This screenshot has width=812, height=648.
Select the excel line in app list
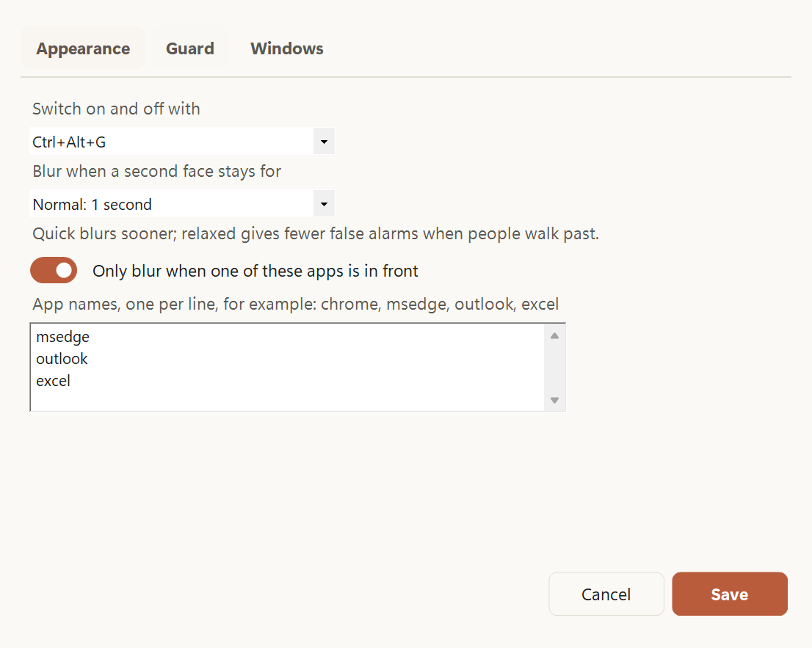pyautogui.click(x=53, y=380)
